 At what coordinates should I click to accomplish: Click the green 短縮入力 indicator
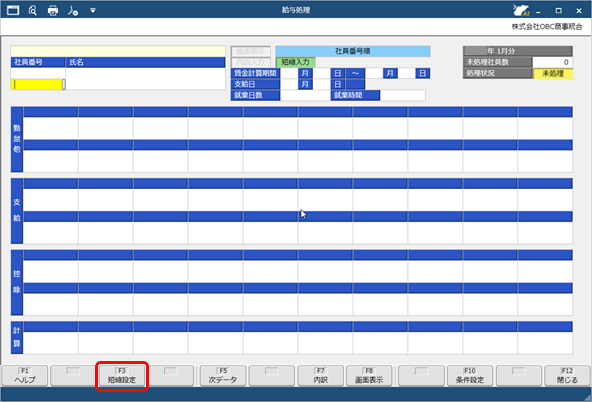point(296,62)
